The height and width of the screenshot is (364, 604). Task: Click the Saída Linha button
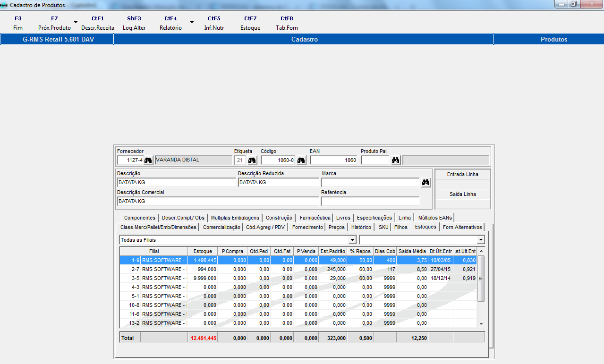[x=462, y=194]
